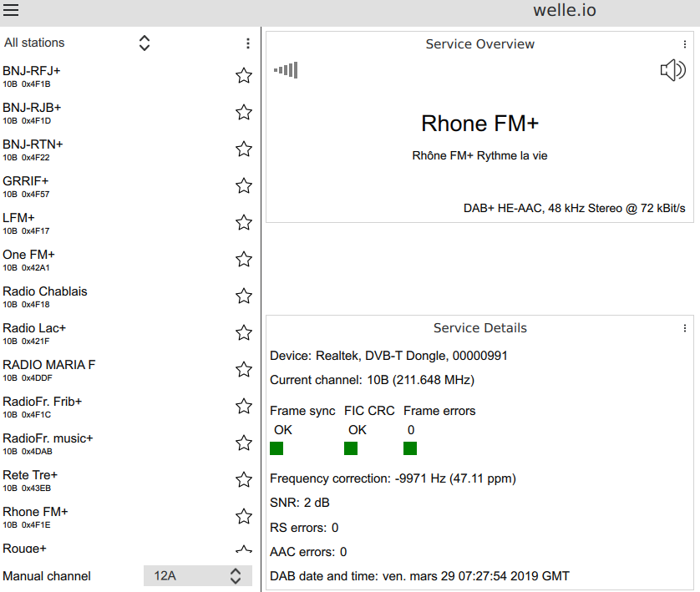Favorite the Rhone FM+ station star
Viewport: 700px width, 592px height.
pyautogui.click(x=244, y=517)
